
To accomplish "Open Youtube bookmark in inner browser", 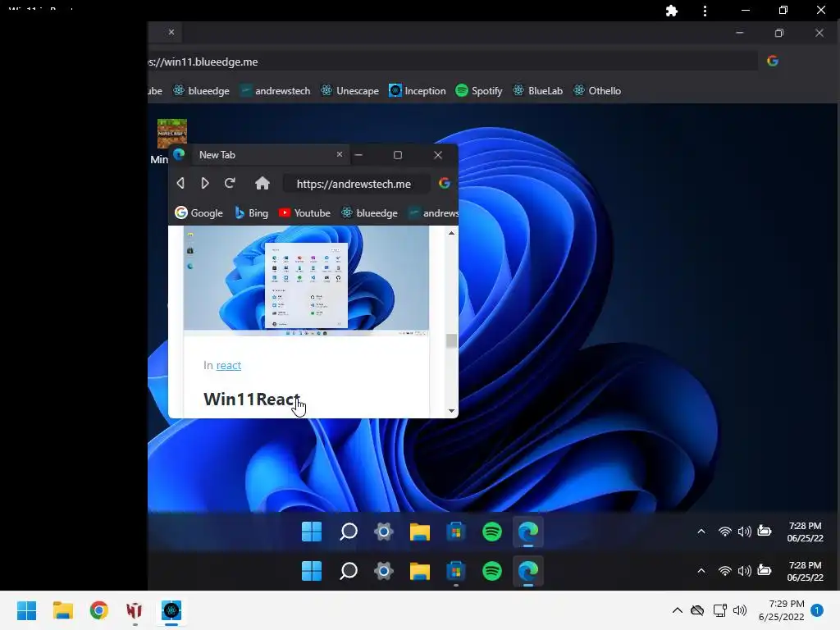I will [x=304, y=212].
